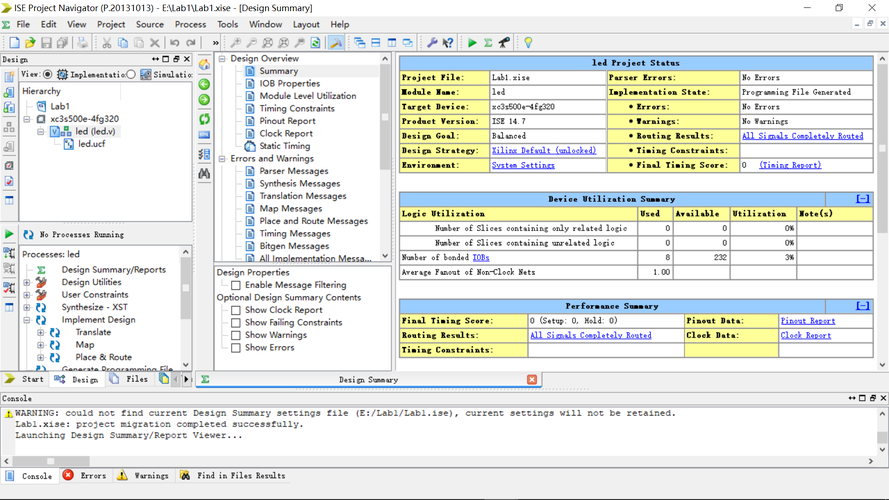
Task: Collapse the Performance Summary section
Action: click(x=862, y=306)
